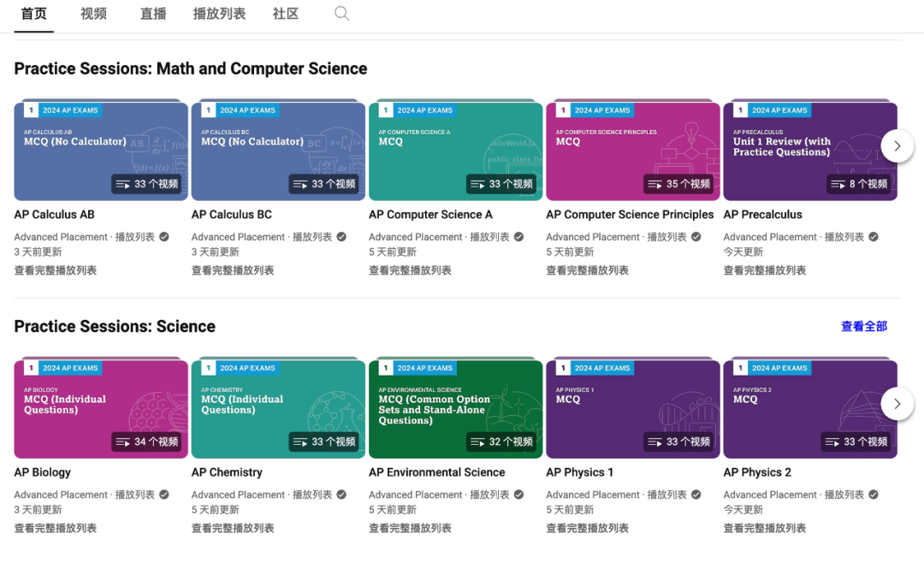Click 查看全部 link for Science section
This screenshot has width=924, height=569.
point(864,326)
